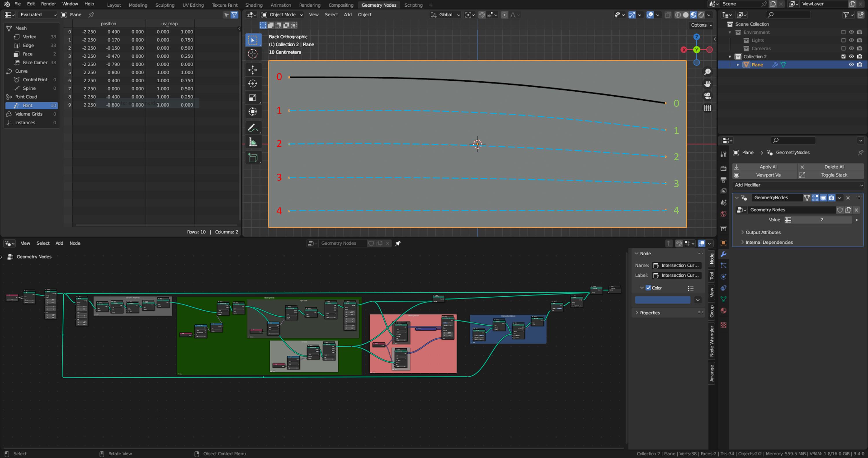The width and height of the screenshot is (868, 458).
Task: Open the Modifiers wrench properties tab
Action: [723, 254]
